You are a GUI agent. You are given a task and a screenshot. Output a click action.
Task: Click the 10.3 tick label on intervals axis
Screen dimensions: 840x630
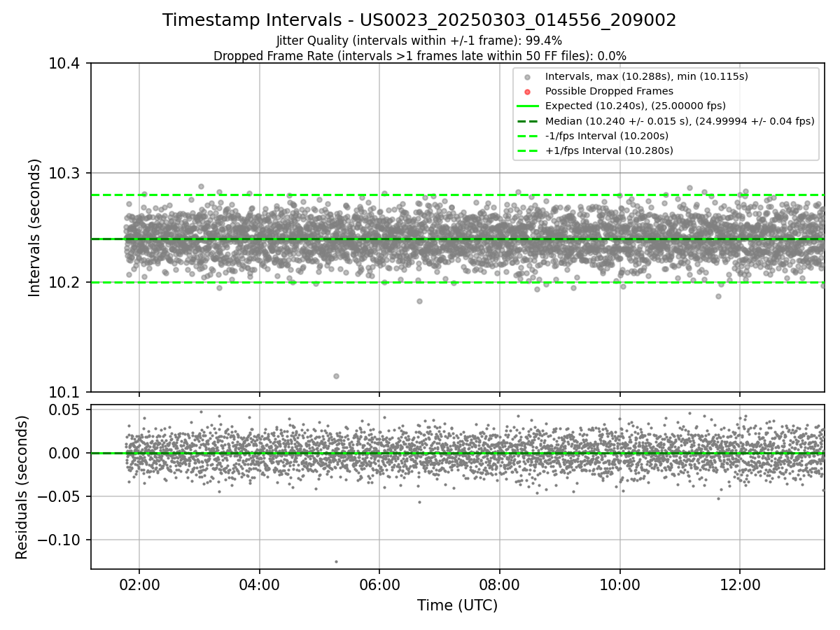tap(66, 173)
